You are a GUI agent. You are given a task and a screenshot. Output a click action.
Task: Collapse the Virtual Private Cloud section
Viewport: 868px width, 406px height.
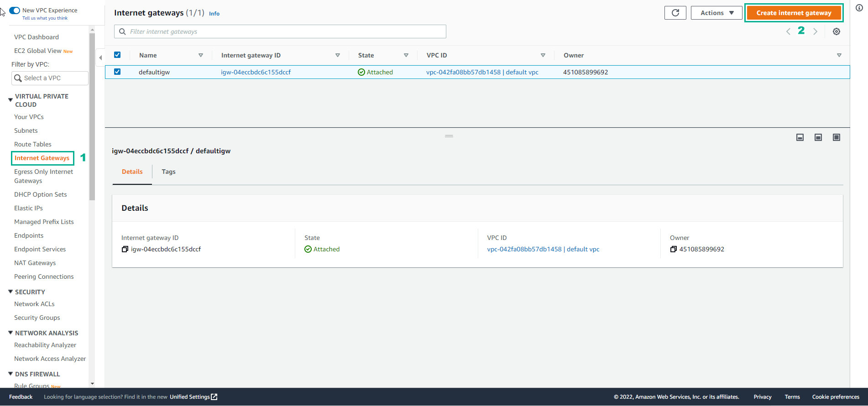click(10, 99)
